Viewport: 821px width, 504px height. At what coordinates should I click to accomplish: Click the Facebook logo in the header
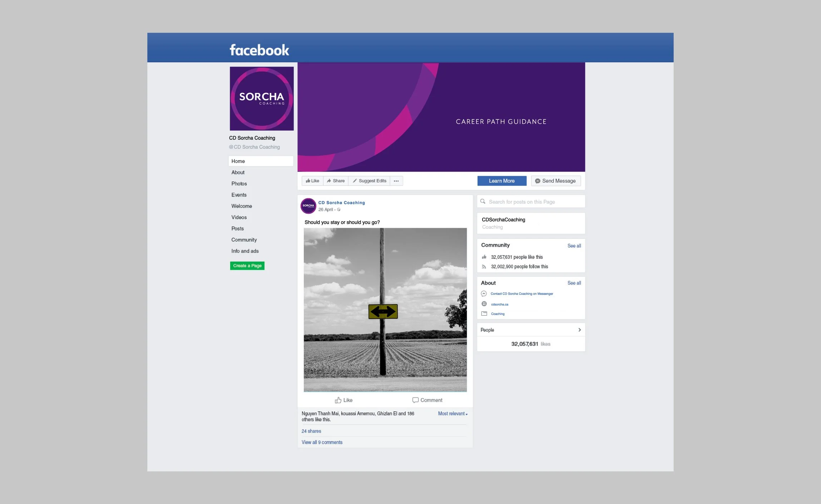[x=258, y=49]
